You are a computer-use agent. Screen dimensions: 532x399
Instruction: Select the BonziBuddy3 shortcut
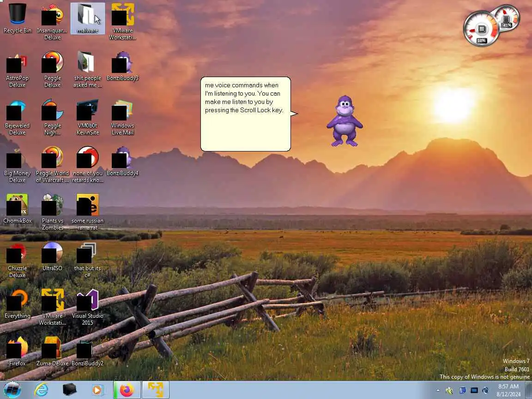tap(122, 66)
